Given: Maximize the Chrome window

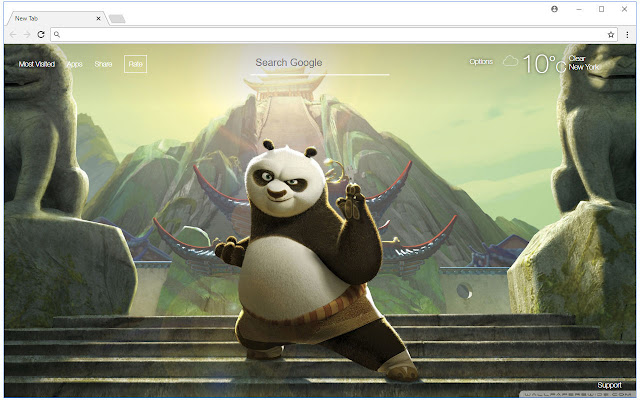Looking at the screenshot, I should click(601, 9).
